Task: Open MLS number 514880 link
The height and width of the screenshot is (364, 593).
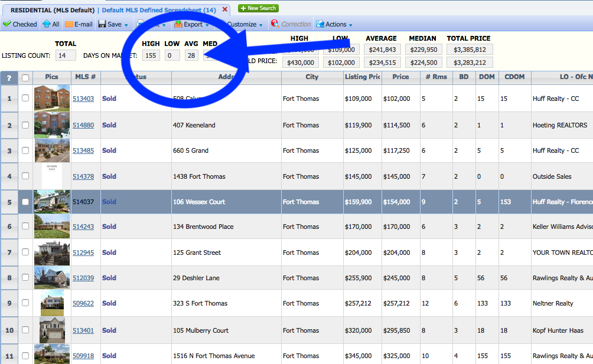Action: coord(83,125)
